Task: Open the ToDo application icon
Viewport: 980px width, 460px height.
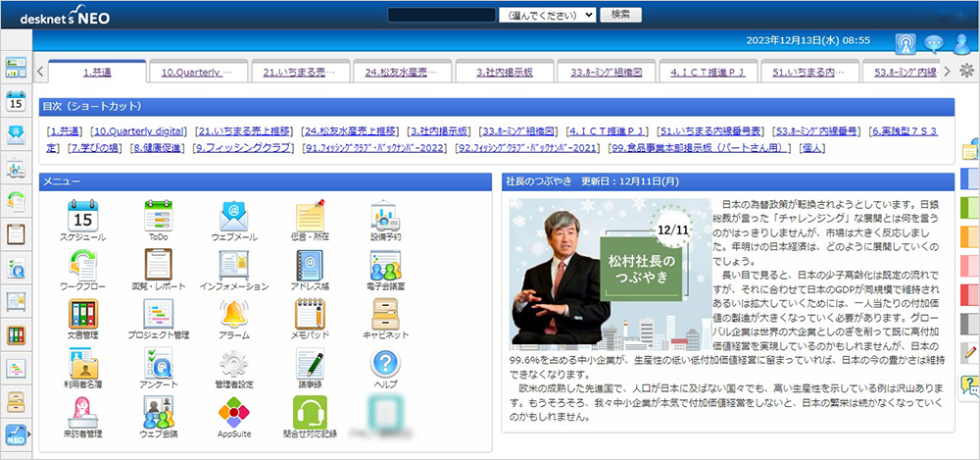Action: tap(158, 221)
